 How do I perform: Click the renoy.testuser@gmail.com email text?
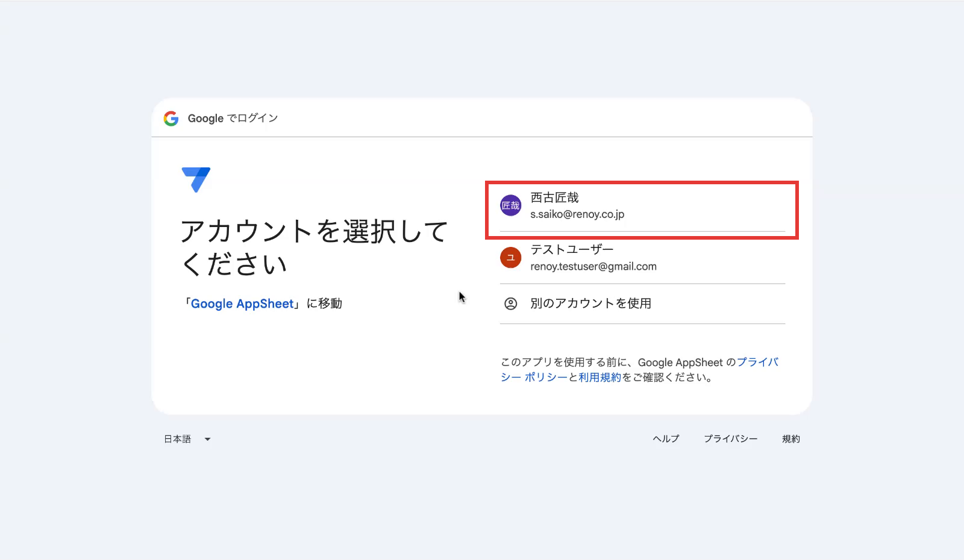[x=593, y=266]
